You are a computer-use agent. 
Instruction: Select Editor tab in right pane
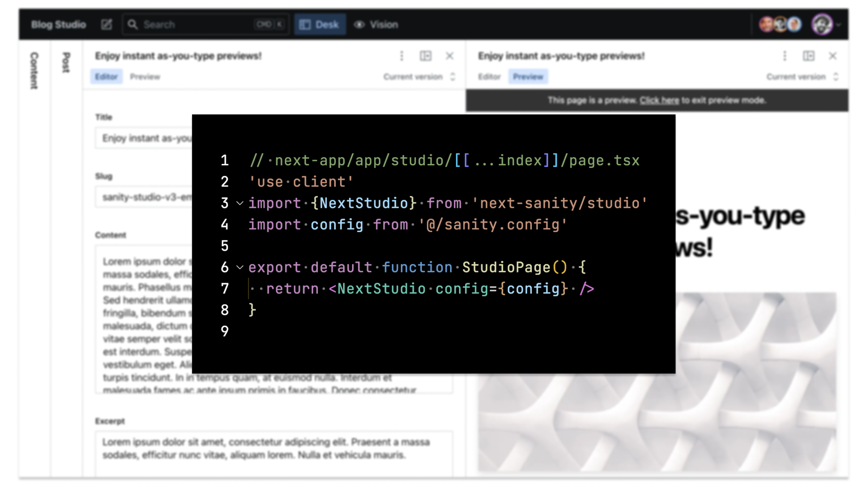[489, 77]
